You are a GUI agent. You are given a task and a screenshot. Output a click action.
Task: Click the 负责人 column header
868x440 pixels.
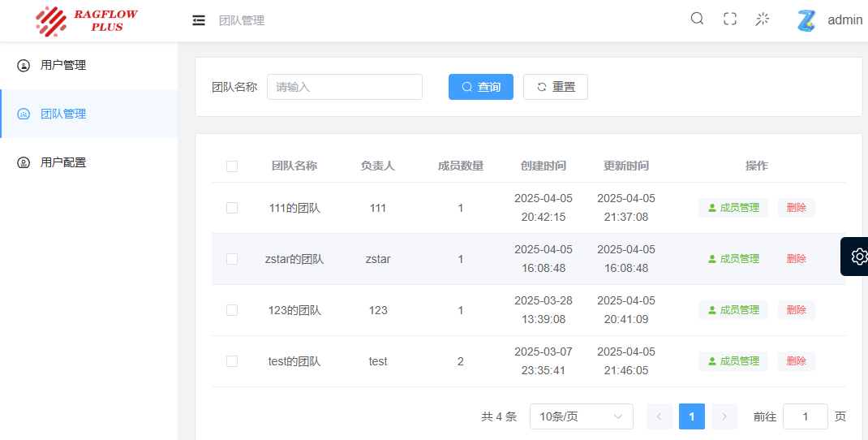(377, 166)
